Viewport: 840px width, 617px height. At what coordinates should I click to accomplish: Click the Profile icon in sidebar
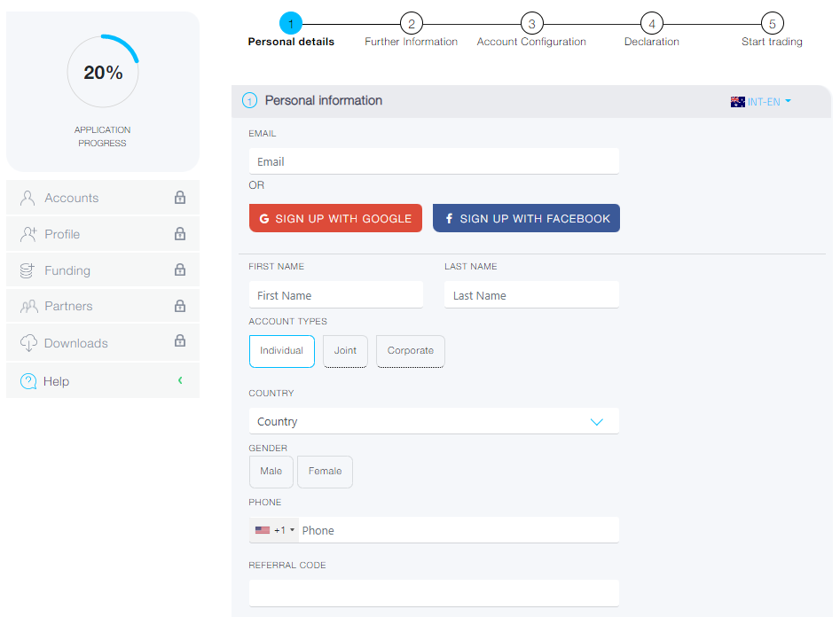[27, 234]
